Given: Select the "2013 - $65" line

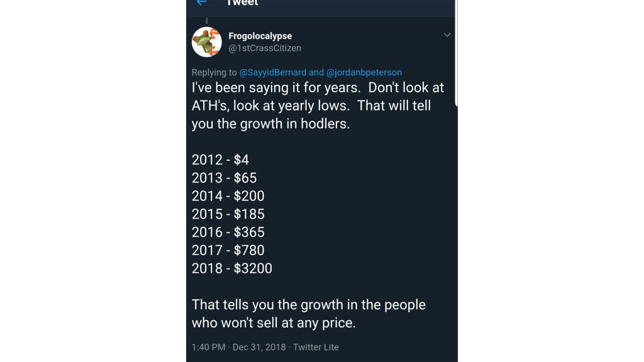Looking at the screenshot, I should point(224,178).
